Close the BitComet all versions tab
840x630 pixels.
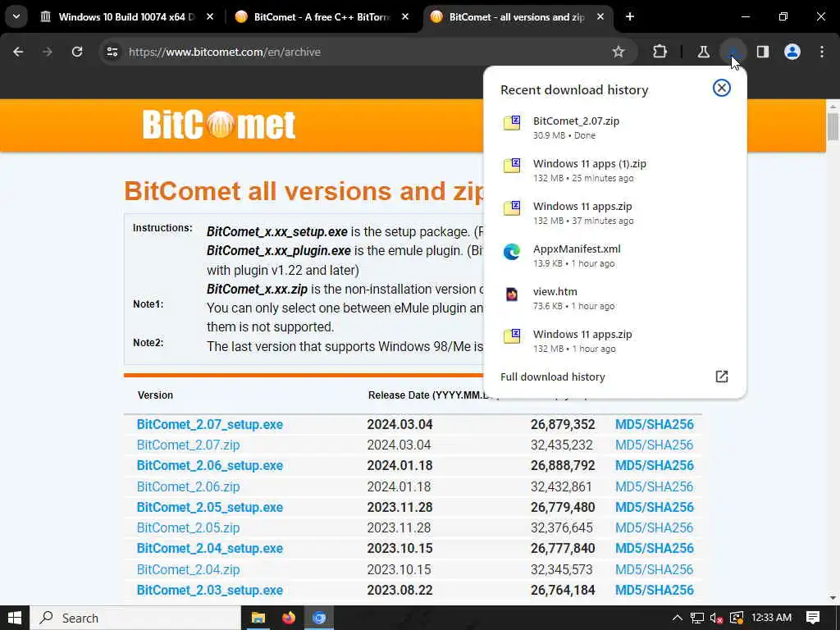[600, 16]
